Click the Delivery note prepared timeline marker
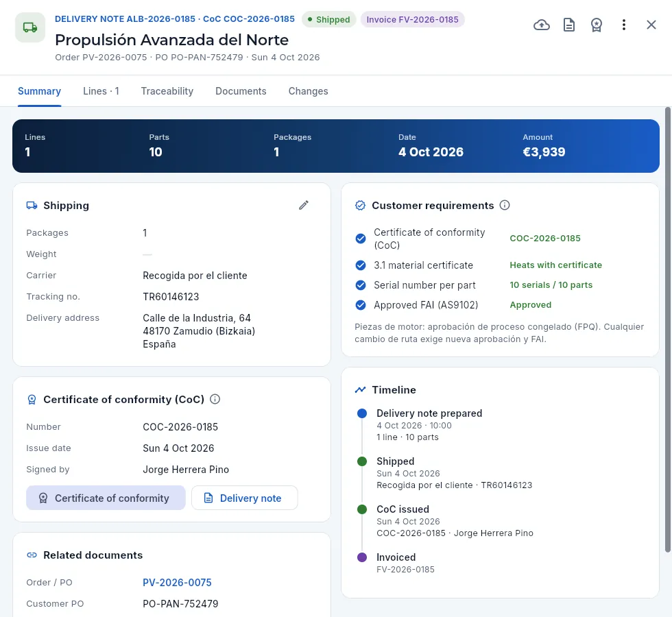The width and height of the screenshot is (672, 617). [x=362, y=413]
